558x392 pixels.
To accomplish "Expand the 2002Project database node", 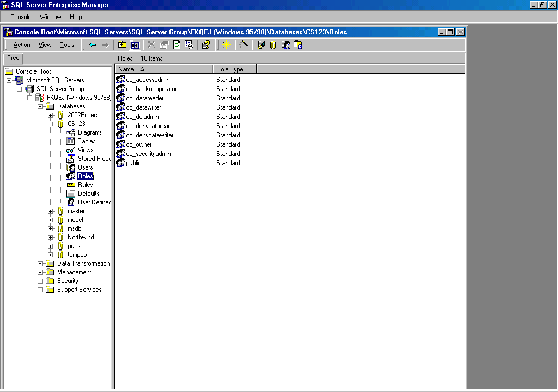I will tap(51, 115).
